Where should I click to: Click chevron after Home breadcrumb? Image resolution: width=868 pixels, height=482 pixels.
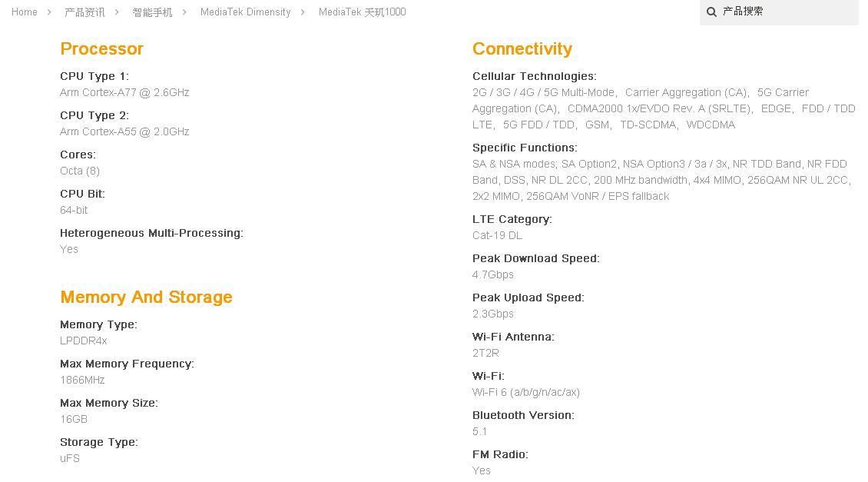tap(49, 12)
